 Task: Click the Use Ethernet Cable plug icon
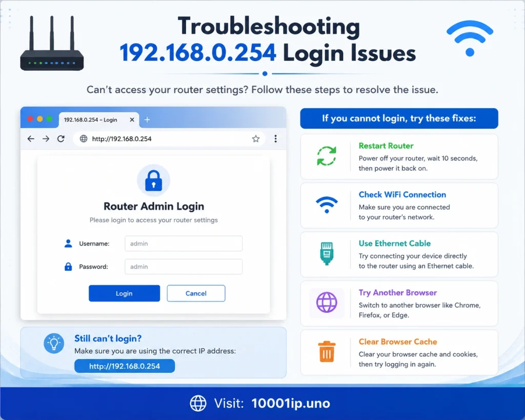point(327,253)
